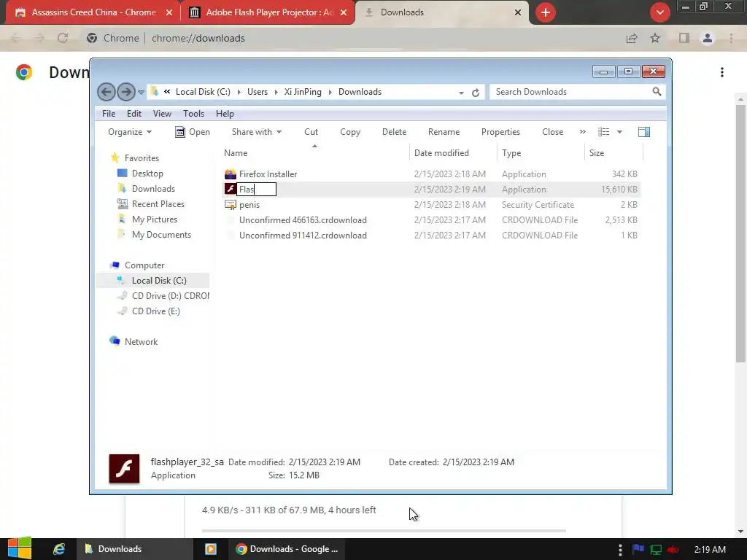
Task: Click Properties in the toolbar
Action: coord(500,132)
